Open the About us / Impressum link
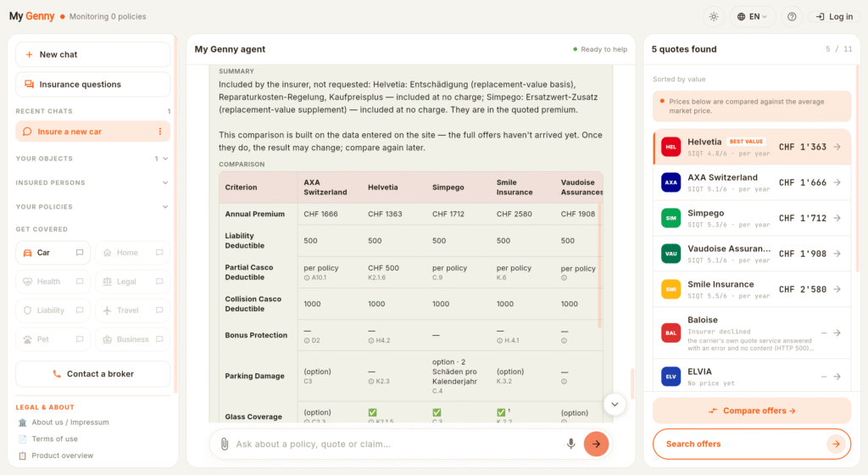The height and width of the screenshot is (475, 868). [x=70, y=422]
